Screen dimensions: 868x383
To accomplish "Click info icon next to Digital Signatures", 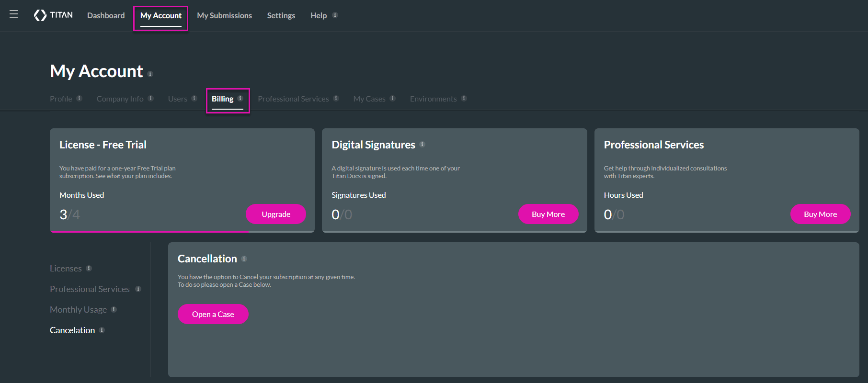I will pyautogui.click(x=422, y=144).
